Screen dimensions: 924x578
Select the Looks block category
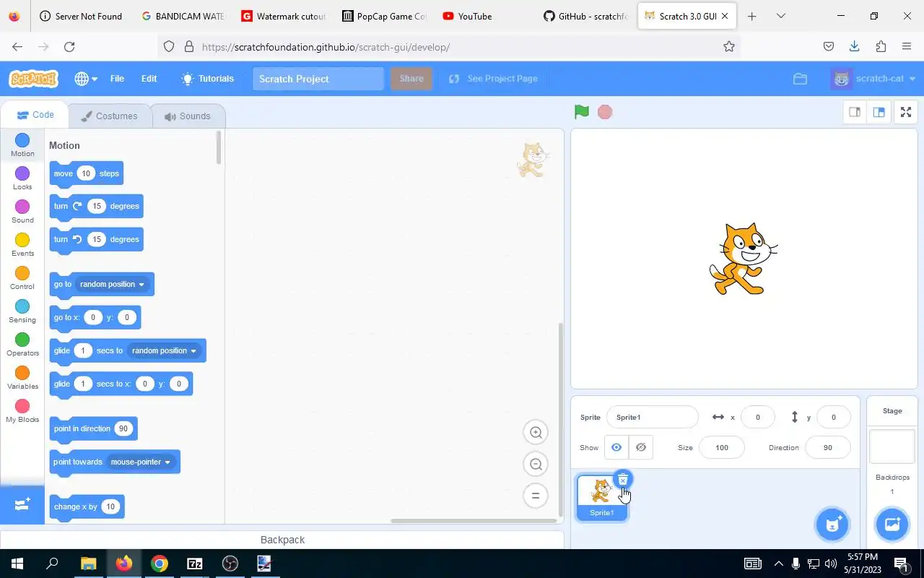(x=22, y=178)
